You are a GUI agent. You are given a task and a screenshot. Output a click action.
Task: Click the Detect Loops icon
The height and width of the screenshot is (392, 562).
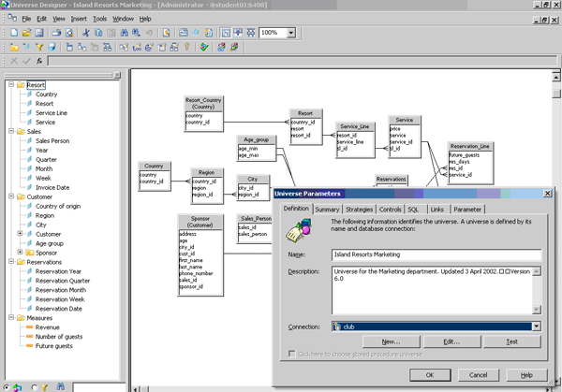pos(149,47)
